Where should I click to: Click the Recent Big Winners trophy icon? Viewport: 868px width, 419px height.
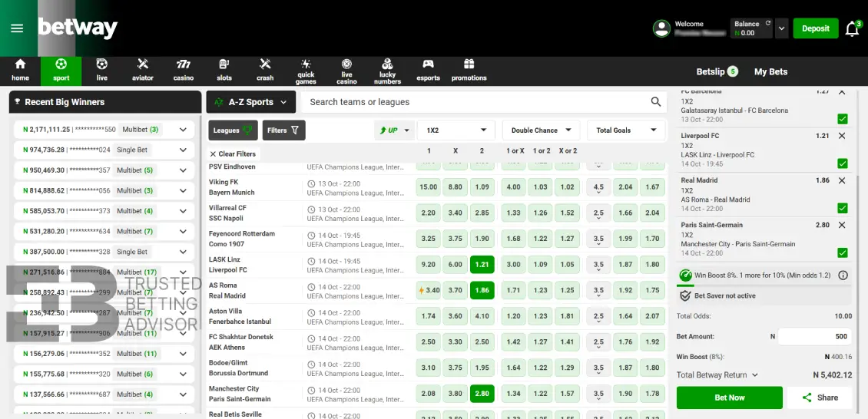(18, 102)
